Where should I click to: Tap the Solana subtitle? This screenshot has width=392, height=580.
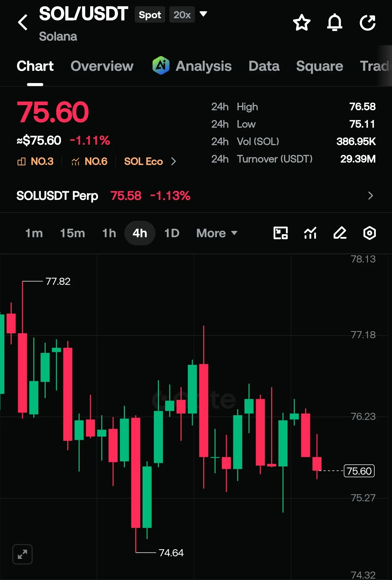[58, 36]
